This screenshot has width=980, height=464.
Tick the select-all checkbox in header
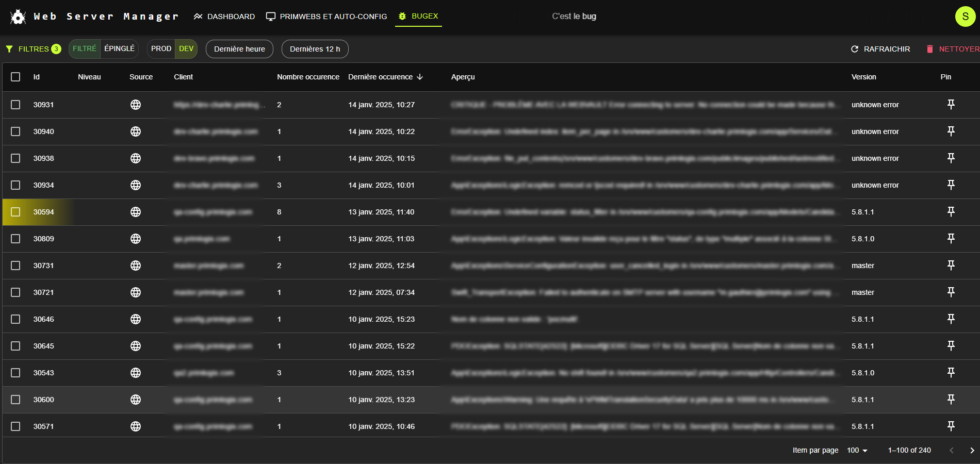tap(15, 77)
